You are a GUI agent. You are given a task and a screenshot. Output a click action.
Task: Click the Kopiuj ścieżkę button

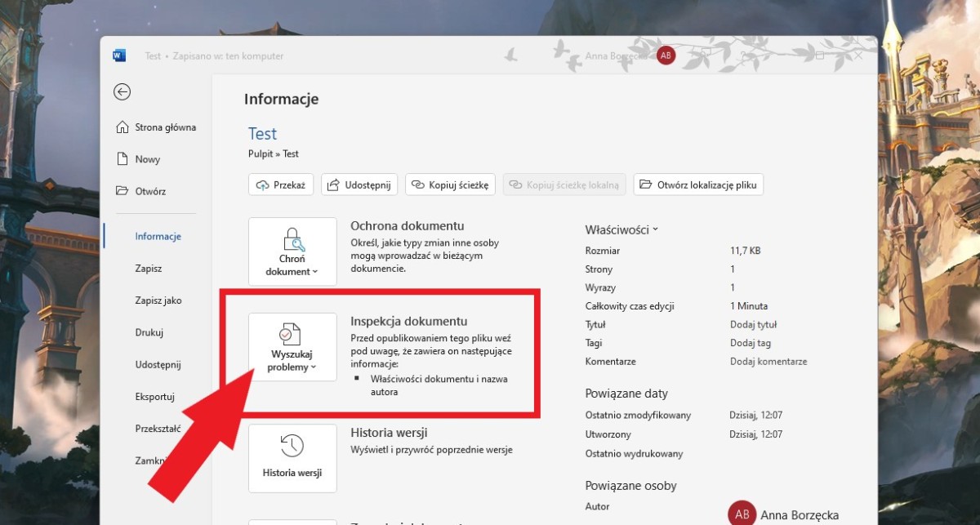tap(450, 185)
